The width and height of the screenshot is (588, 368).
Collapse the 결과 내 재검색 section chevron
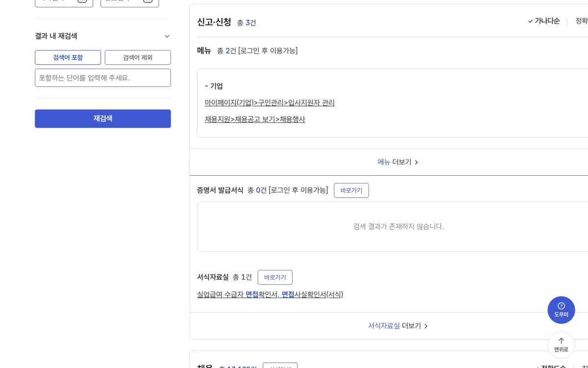pos(167,36)
